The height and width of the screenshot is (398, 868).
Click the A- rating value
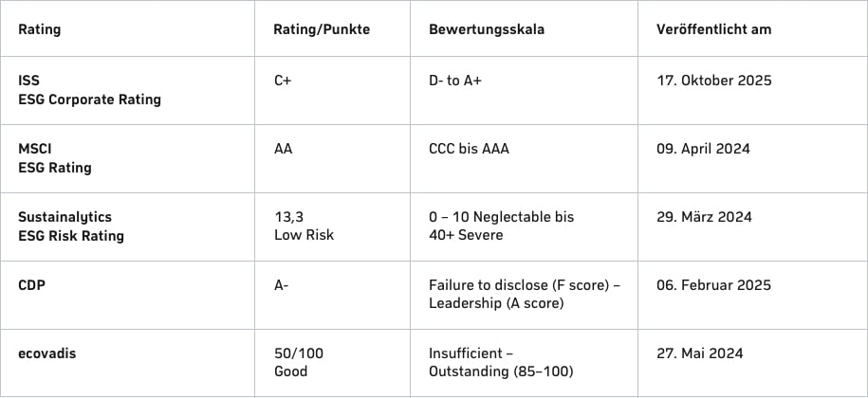(281, 285)
